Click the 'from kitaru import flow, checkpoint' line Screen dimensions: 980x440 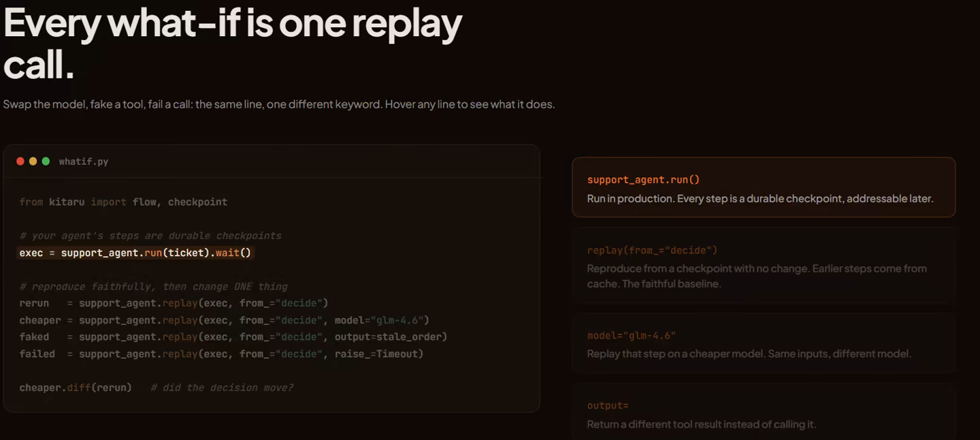click(123, 202)
